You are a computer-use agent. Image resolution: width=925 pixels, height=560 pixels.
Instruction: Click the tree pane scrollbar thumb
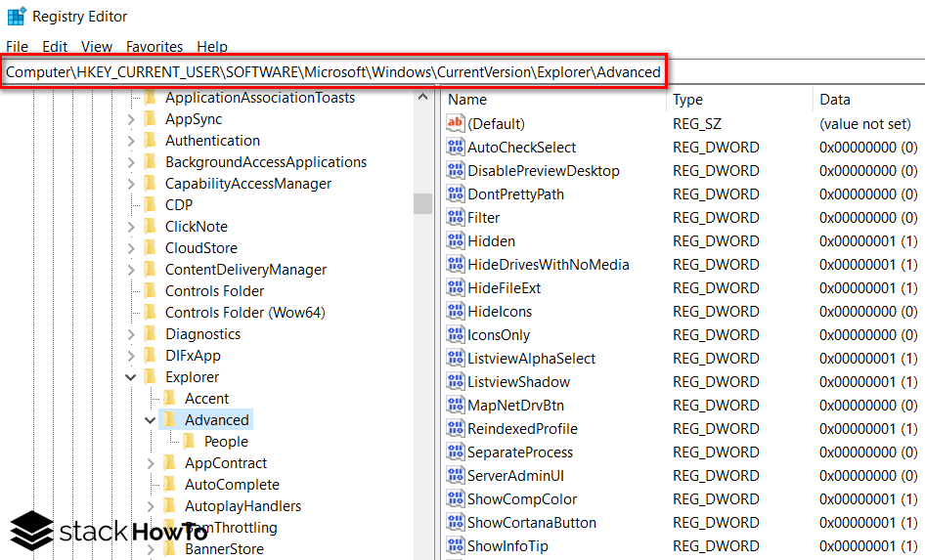pyautogui.click(x=422, y=203)
